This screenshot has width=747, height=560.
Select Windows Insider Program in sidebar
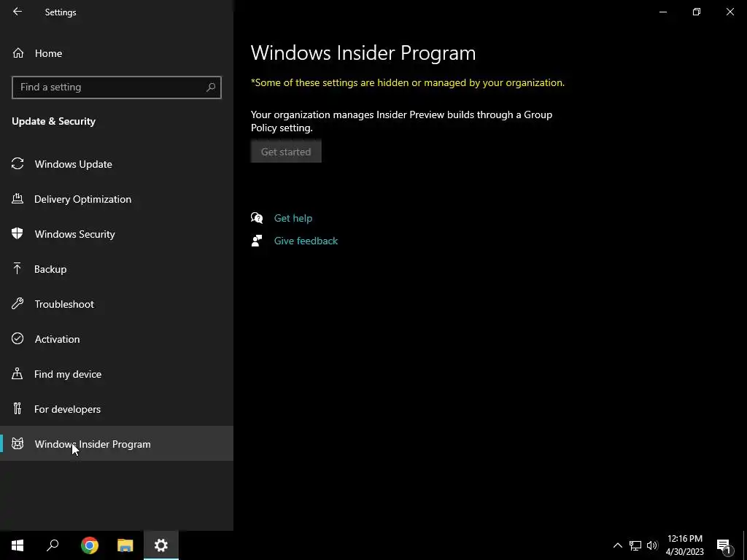point(117,444)
